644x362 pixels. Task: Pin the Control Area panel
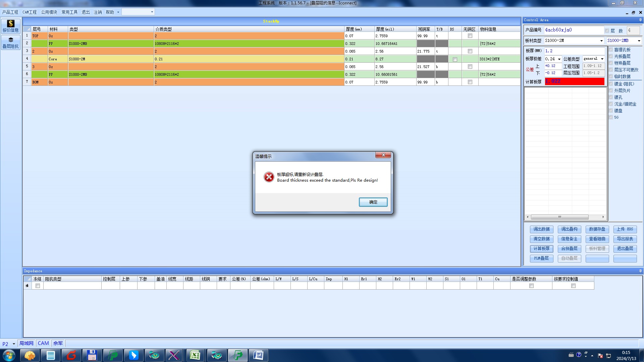(640, 20)
